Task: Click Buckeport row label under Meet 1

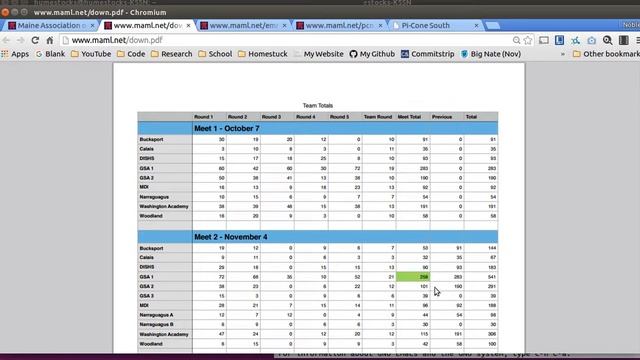Action: (x=151, y=139)
